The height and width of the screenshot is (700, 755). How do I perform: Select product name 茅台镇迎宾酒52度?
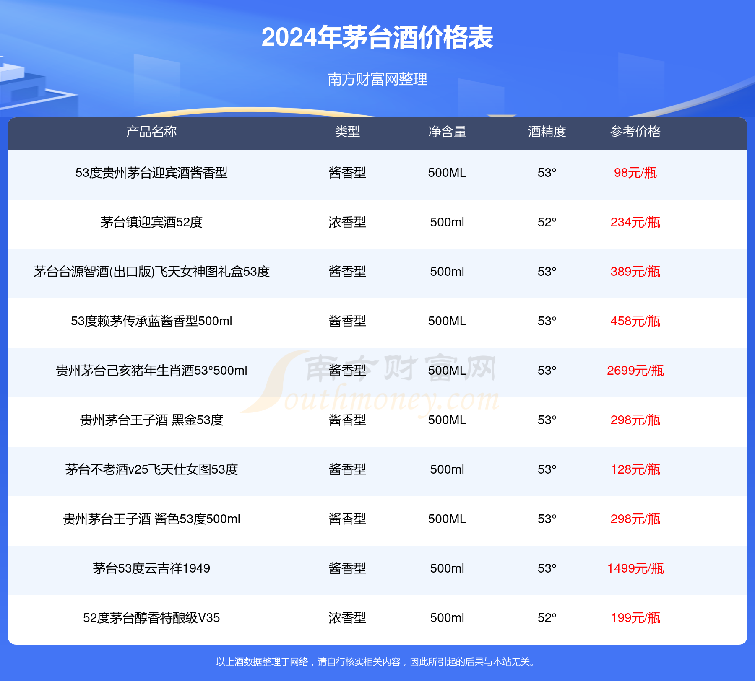pos(151,222)
